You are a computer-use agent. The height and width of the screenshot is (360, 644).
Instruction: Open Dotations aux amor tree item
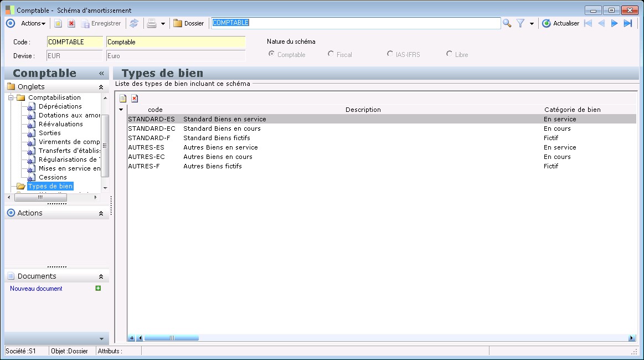point(69,116)
